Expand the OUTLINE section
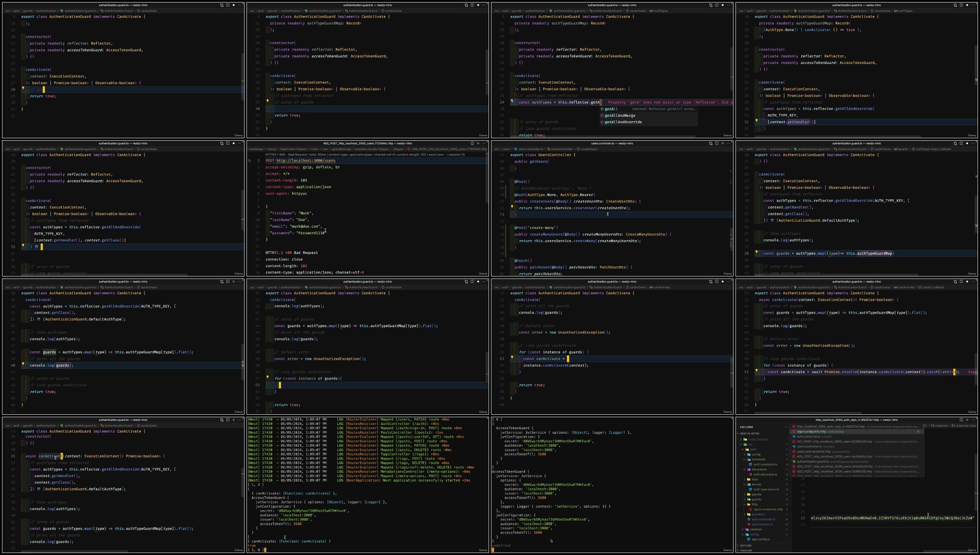This screenshot has height=555, width=980. coord(746,545)
